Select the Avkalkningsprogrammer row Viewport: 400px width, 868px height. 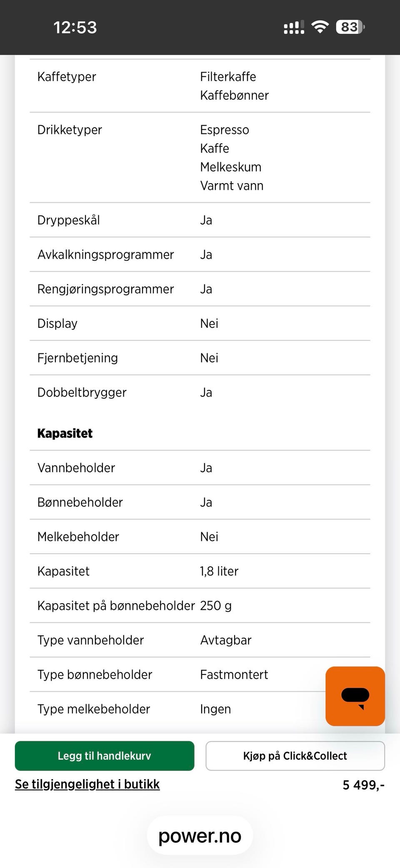pyautogui.click(x=105, y=254)
